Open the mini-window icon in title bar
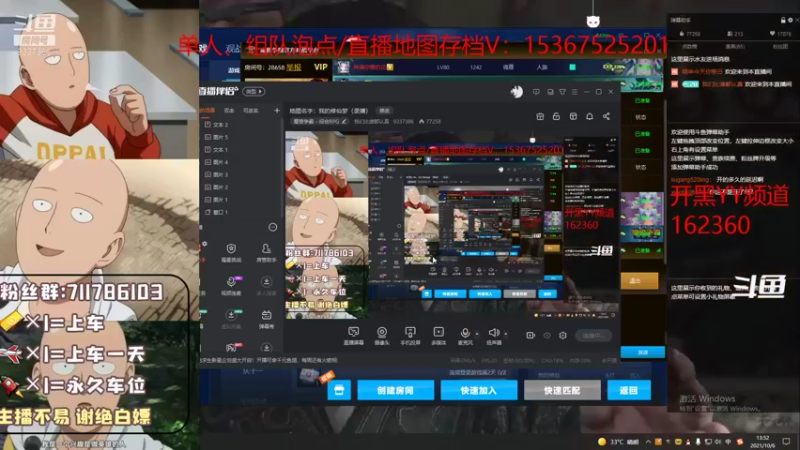 click(x=550, y=92)
